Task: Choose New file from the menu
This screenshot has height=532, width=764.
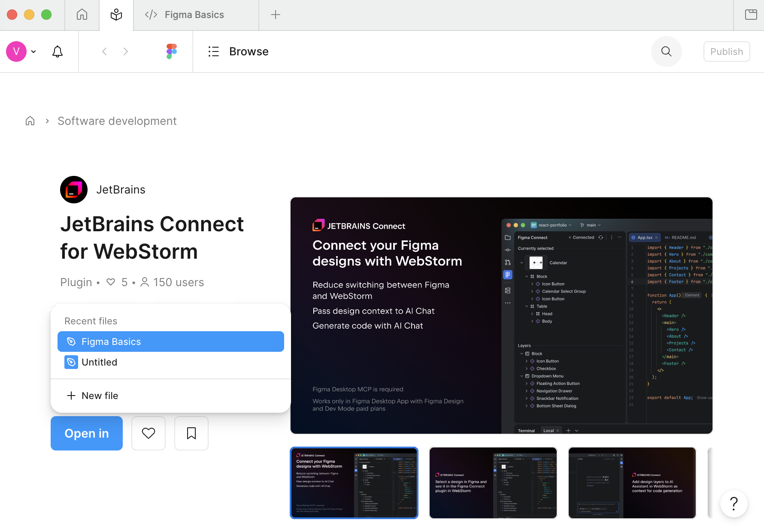Action: click(171, 396)
